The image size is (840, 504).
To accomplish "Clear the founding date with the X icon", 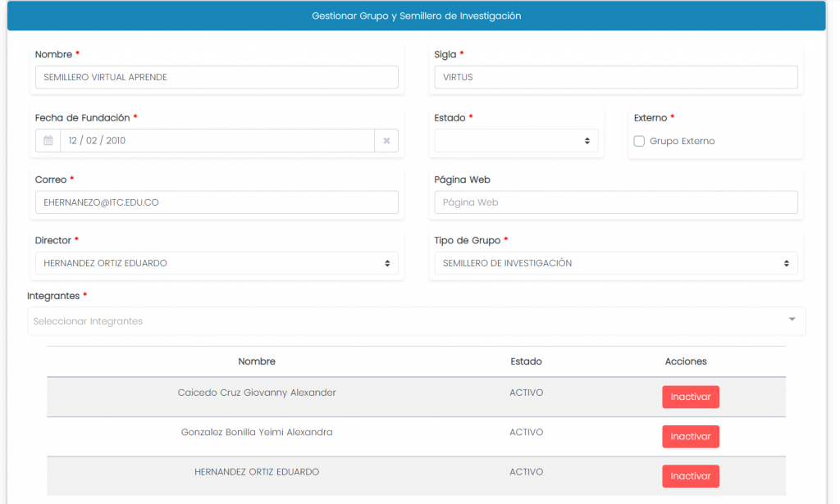I will click(386, 141).
